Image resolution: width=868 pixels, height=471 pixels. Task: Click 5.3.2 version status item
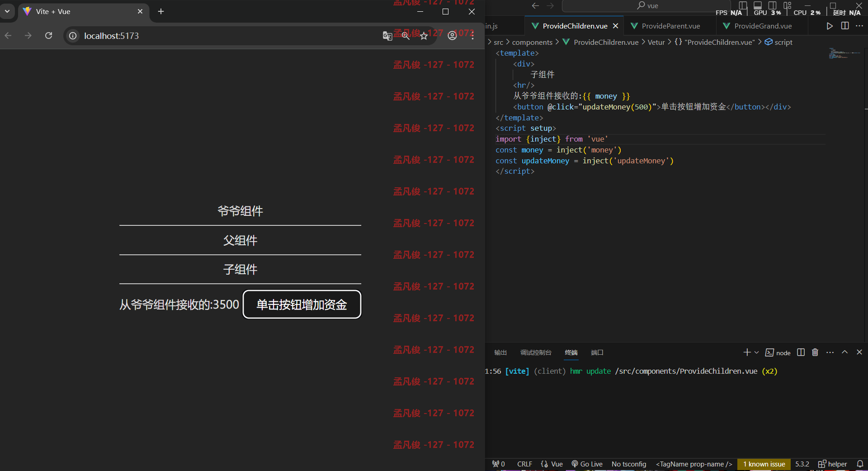[802, 464]
